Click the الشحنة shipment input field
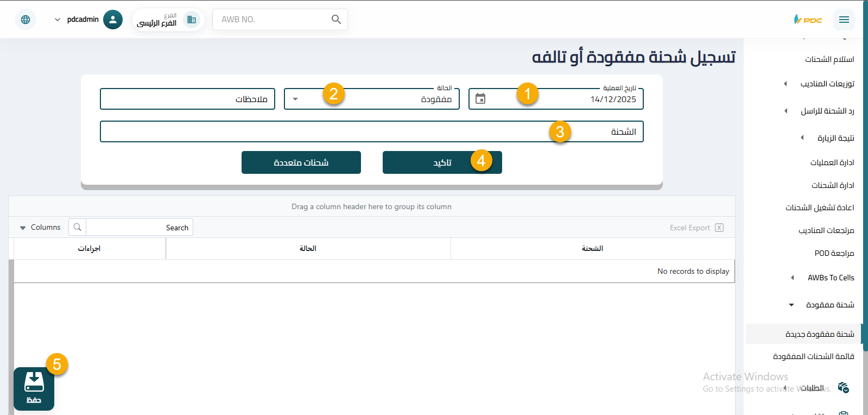868x415 pixels. tap(372, 131)
